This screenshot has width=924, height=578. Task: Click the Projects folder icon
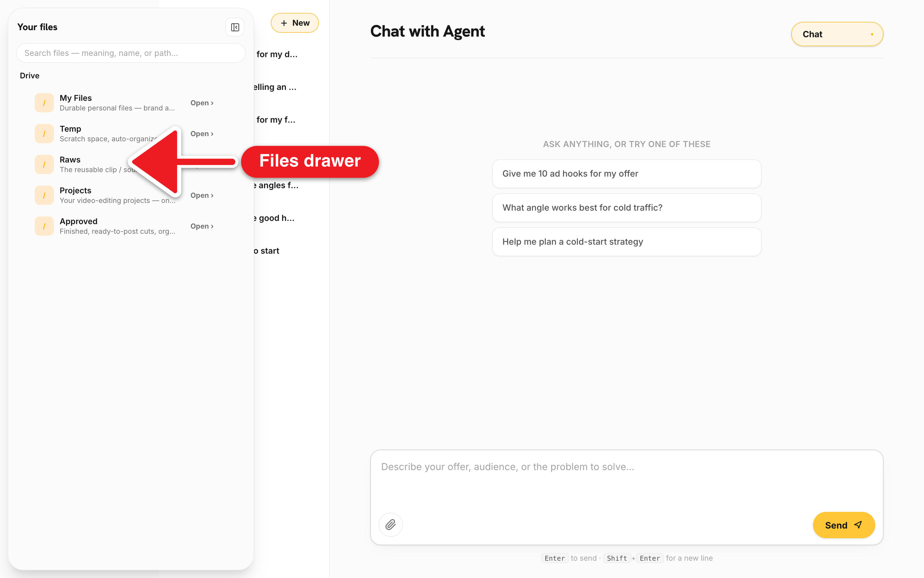pos(44,195)
